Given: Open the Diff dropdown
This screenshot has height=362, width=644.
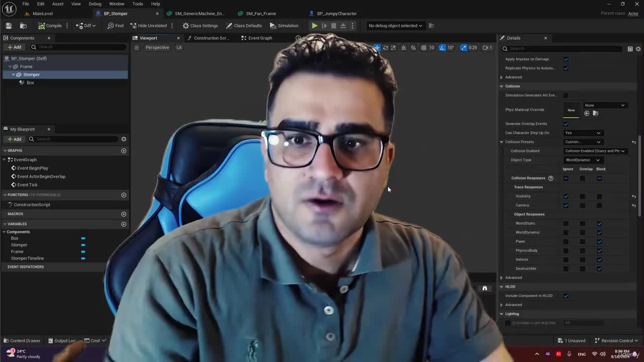Looking at the screenshot, I should [x=87, y=26].
